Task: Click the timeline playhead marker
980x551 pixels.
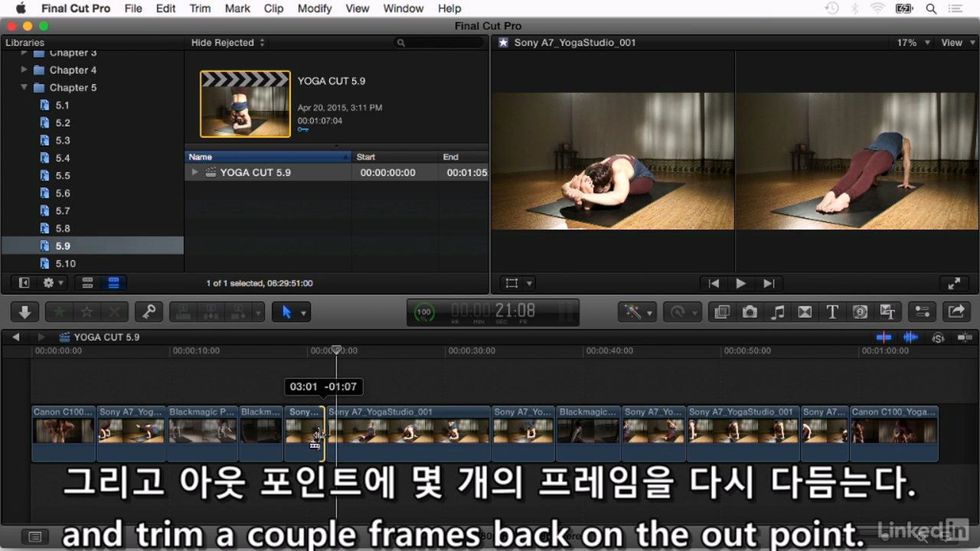Action: point(336,350)
